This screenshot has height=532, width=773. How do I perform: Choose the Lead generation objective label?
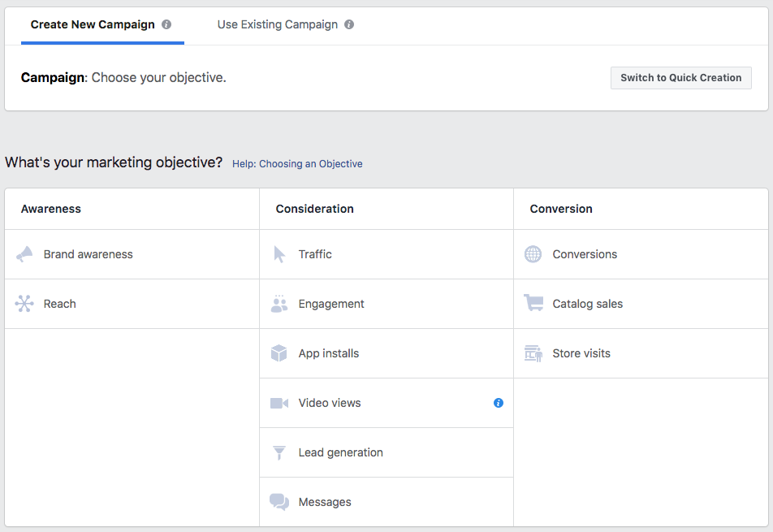click(x=340, y=452)
